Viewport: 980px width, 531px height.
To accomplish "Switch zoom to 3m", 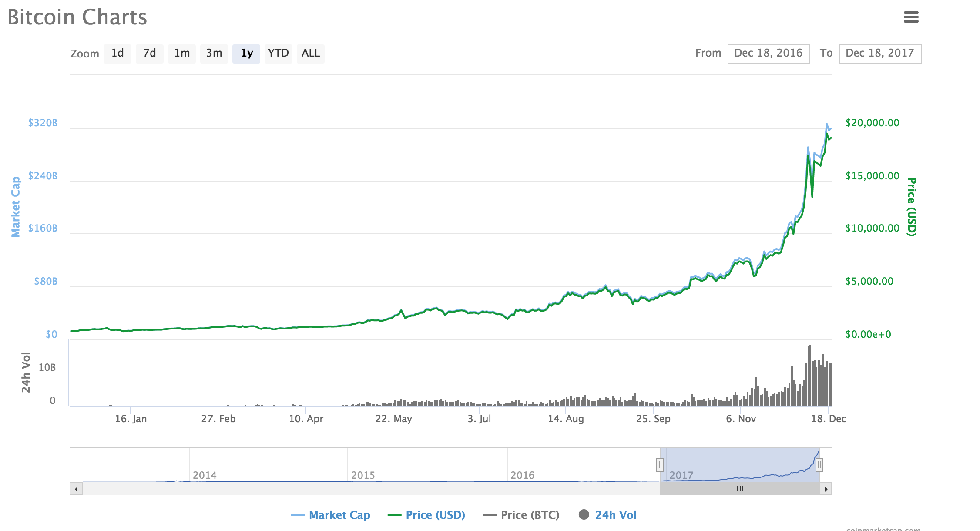I will pyautogui.click(x=214, y=54).
